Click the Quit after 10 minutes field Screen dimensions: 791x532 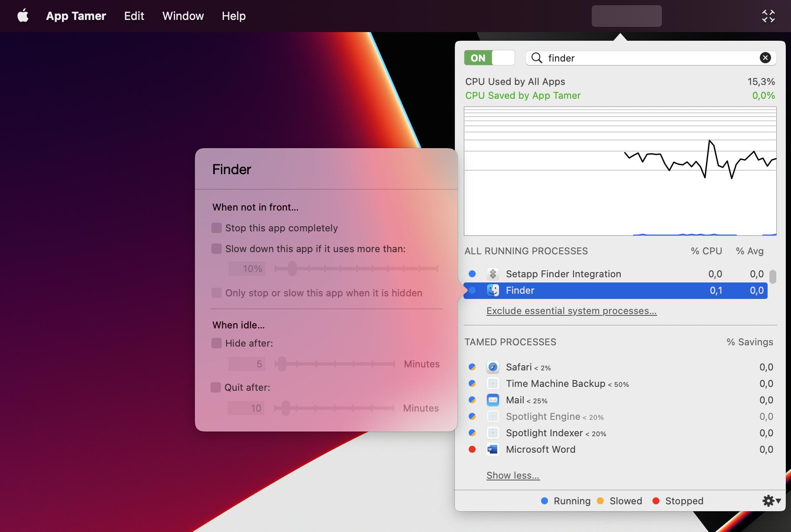[246, 408]
